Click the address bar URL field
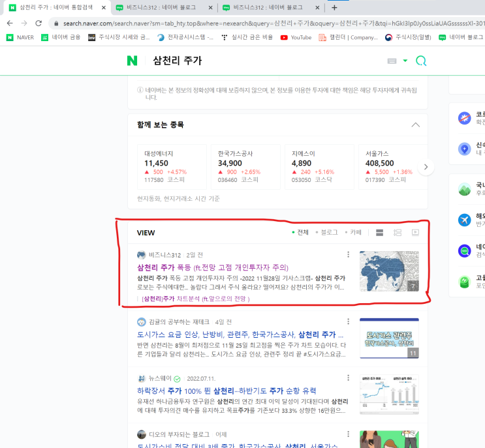This screenshot has height=448, width=485. click(x=272, y=23)
